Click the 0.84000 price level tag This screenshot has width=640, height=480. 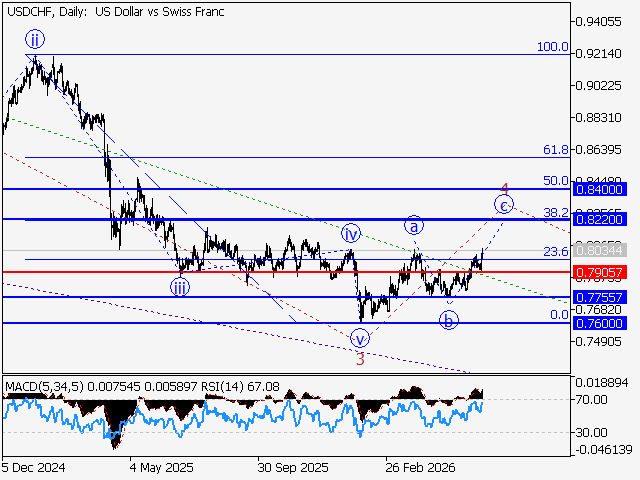click(600, 189)
